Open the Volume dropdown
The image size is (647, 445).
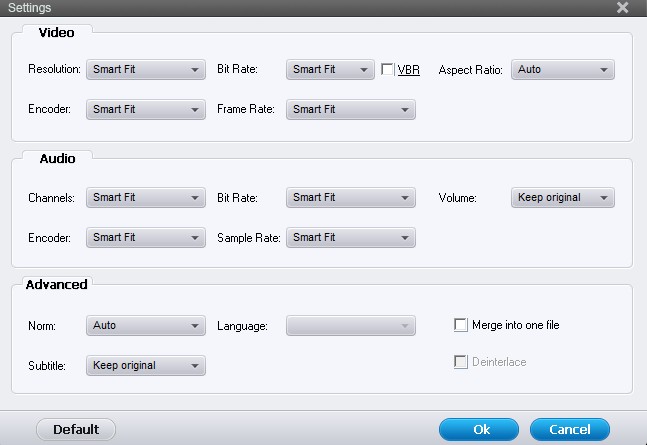click(x=563, y=198)
